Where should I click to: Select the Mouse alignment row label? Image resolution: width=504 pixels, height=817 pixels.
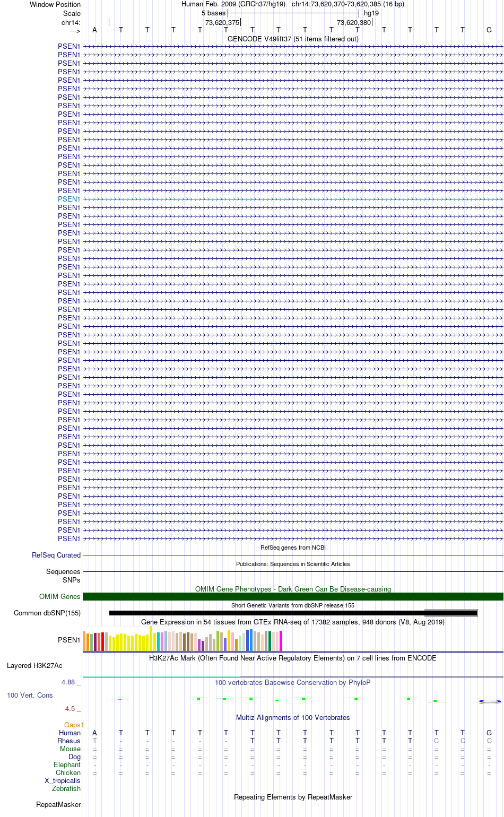[70, 749]
